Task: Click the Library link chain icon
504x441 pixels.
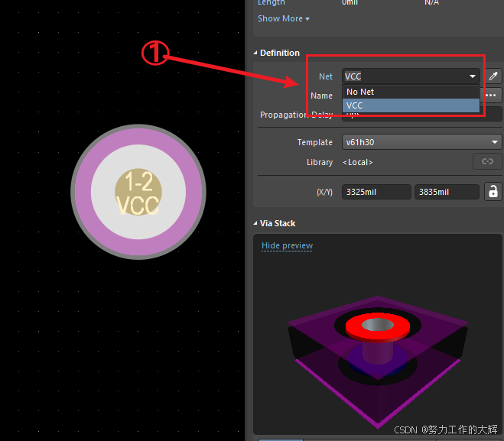Action: pyautogui.click(x=487, y=161)
